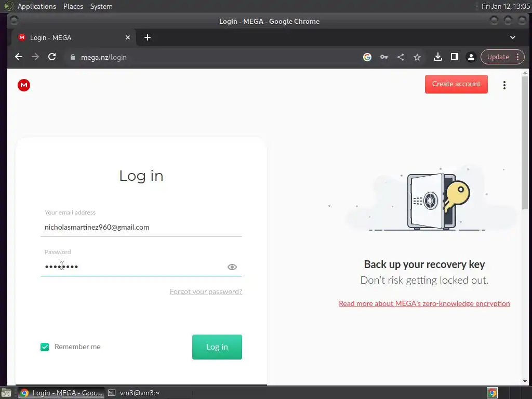532x399 pixels.
Task: Click the MEGA logo on the page
Action: coord(24,85)
